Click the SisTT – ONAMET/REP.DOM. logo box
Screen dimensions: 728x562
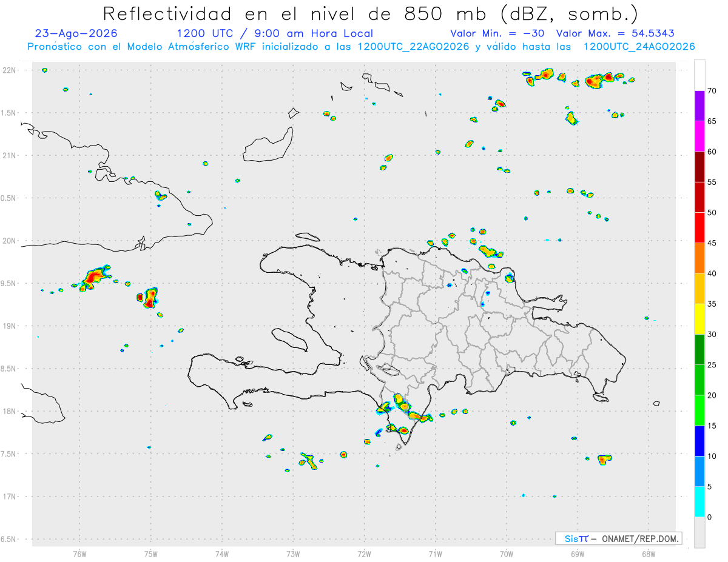coord(618,538)
